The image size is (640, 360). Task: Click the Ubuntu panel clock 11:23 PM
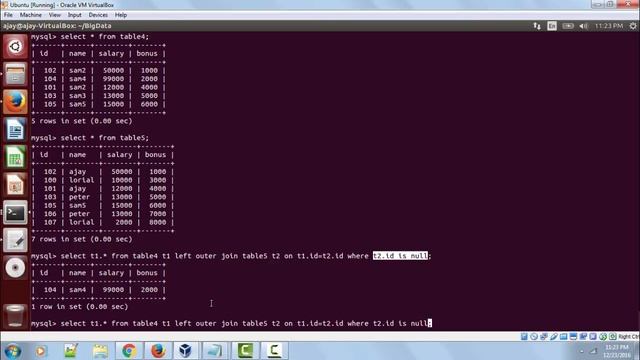tap(609, 26)
